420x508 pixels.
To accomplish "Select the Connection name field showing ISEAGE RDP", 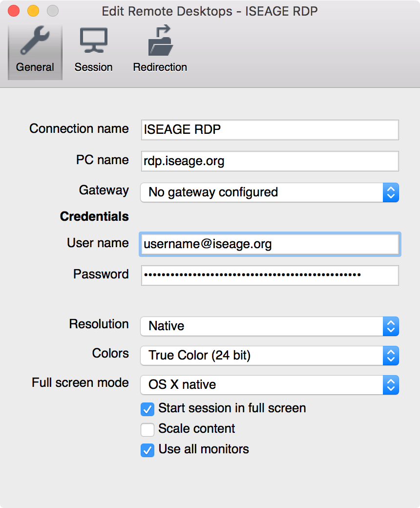I will click(269, 130).
